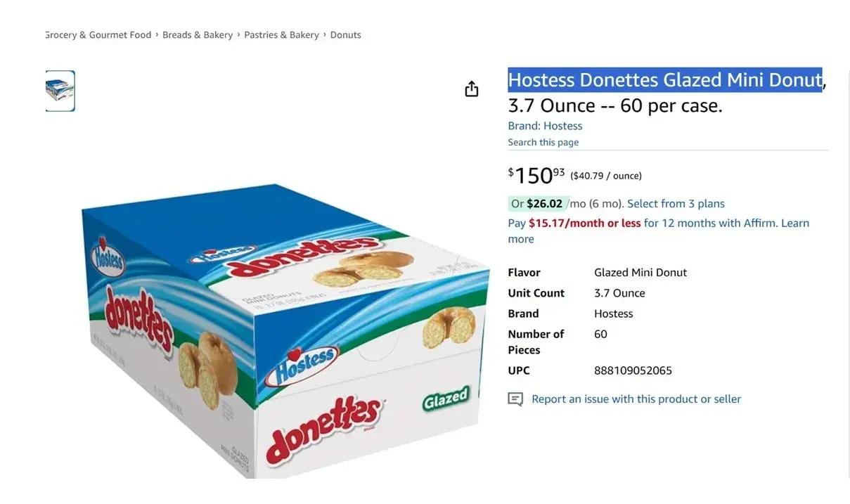Click the Glazed Mini Donut flavor value
This screenshot has height=504, width=850.
[x=640, y=273]
